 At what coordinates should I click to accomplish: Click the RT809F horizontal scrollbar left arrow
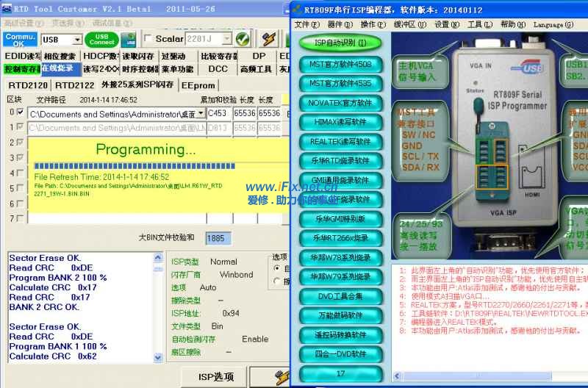click(397, 376)
